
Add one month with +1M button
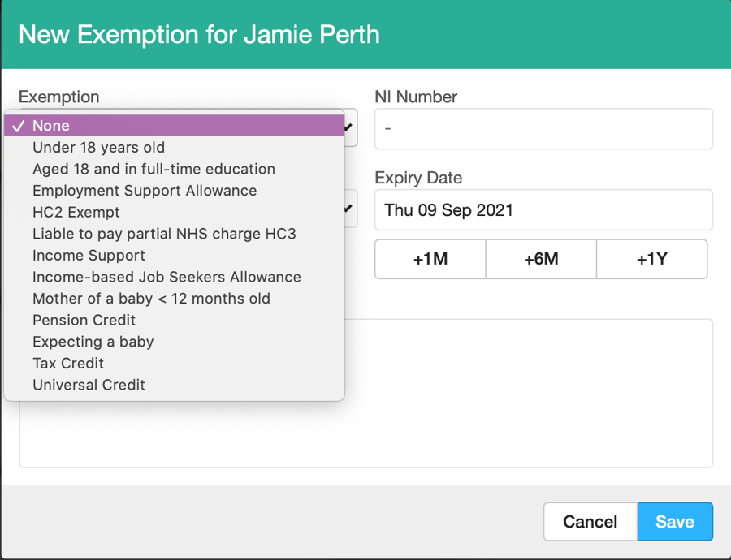(x=430, y=260)
